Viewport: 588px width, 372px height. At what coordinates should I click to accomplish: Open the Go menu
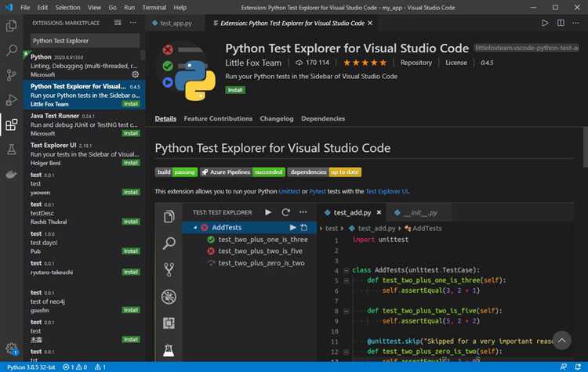click(x=112, y=8)
